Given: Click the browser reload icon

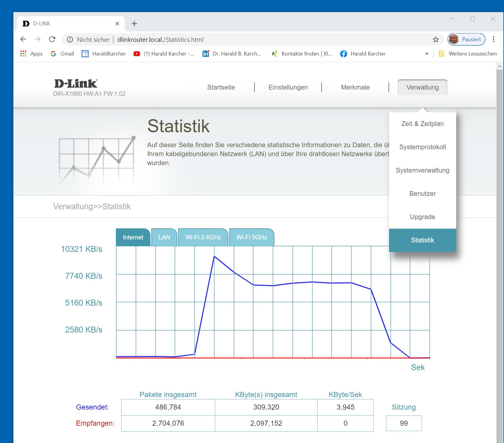Looking at the screenshot, I should [52, 39].
